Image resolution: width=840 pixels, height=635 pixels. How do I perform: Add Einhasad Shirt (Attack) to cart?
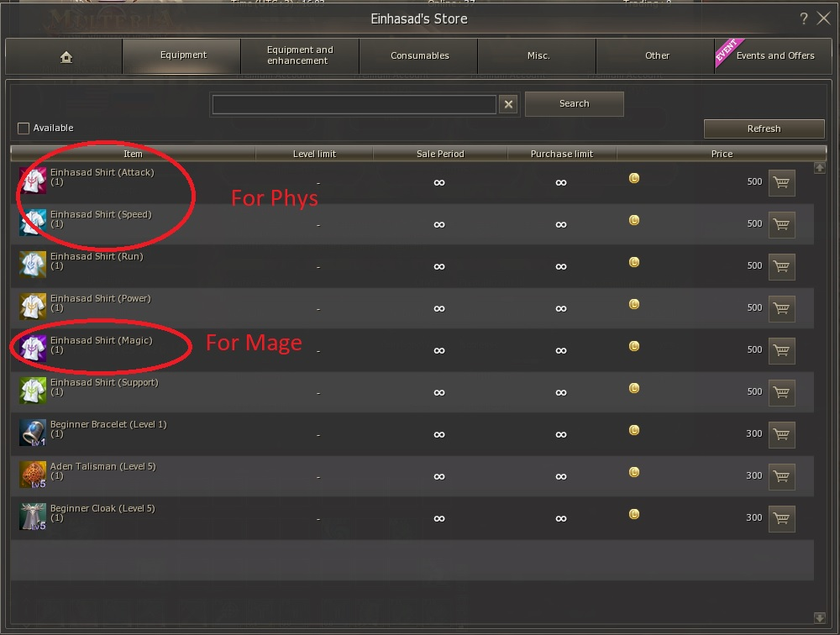point(781,183)
